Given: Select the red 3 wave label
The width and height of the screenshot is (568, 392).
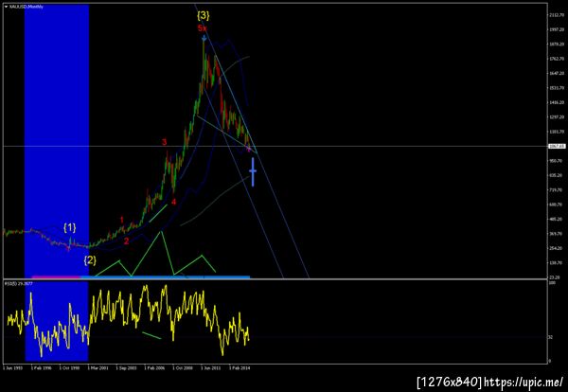Looking at the screenshot, I should (164, 142).
